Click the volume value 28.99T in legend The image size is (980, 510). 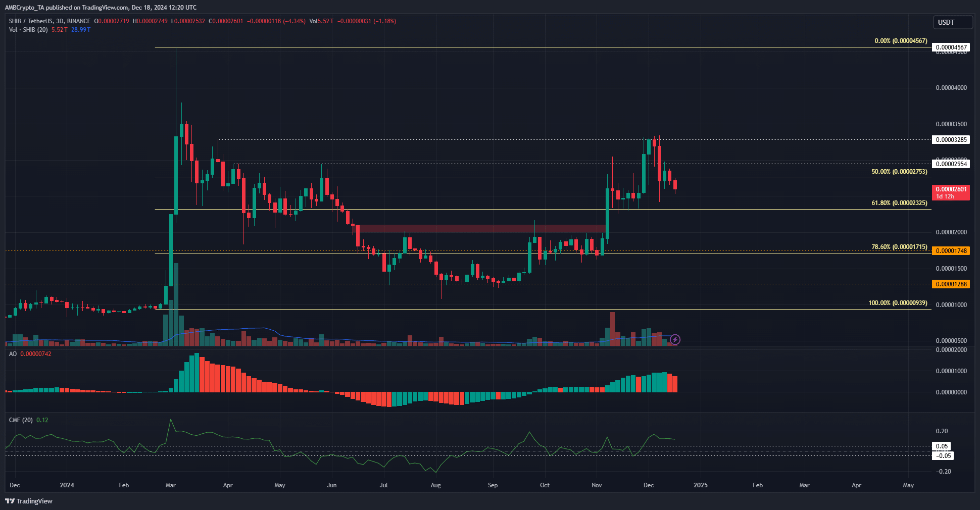pos(81,30)
